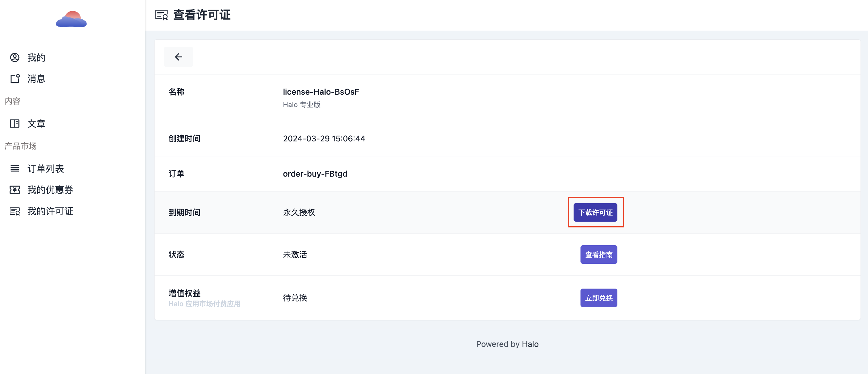Click the Halo cloud logo

[x=72, y=19]
